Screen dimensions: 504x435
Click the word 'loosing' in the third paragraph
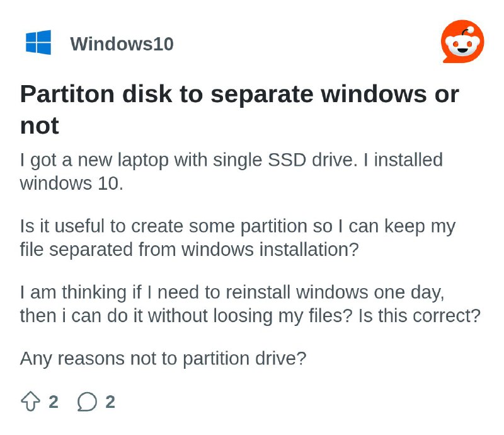[243, 316]
